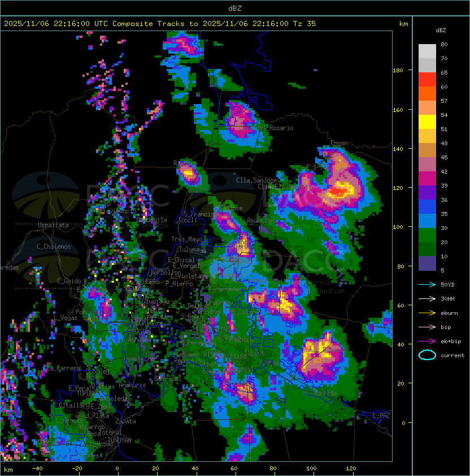Screen dimensions: 470x476
Task: Click the 'TUNUYAN' place label
Action: [120, 440]
